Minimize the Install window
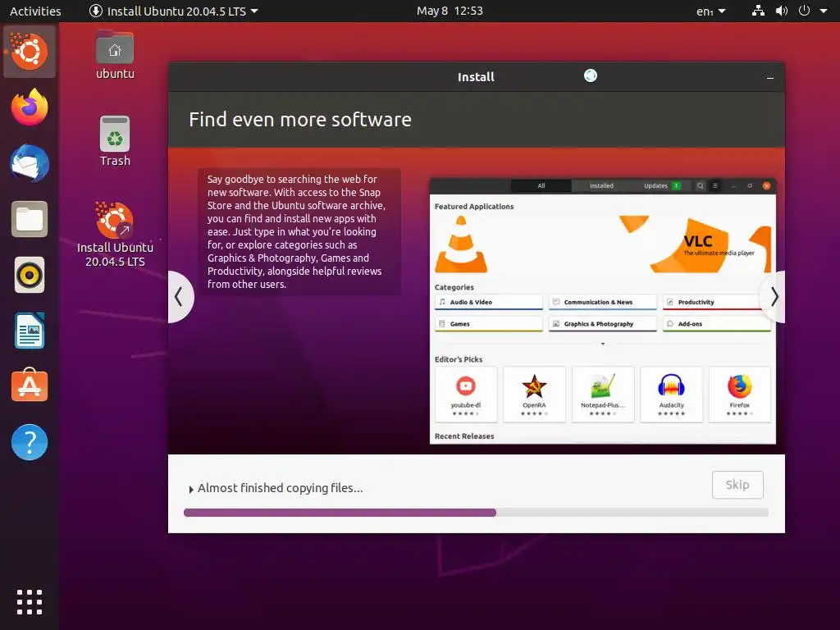Image resolution: width=840 pixels, height=630 pixels. tap(769, 78)
